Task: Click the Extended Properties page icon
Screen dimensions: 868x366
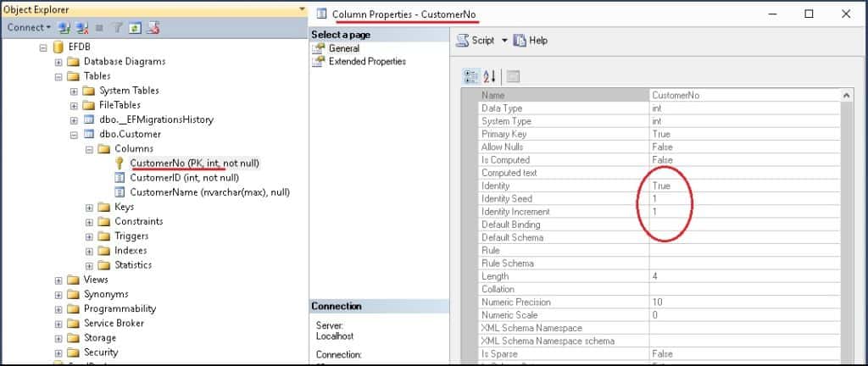Action: 319,61
